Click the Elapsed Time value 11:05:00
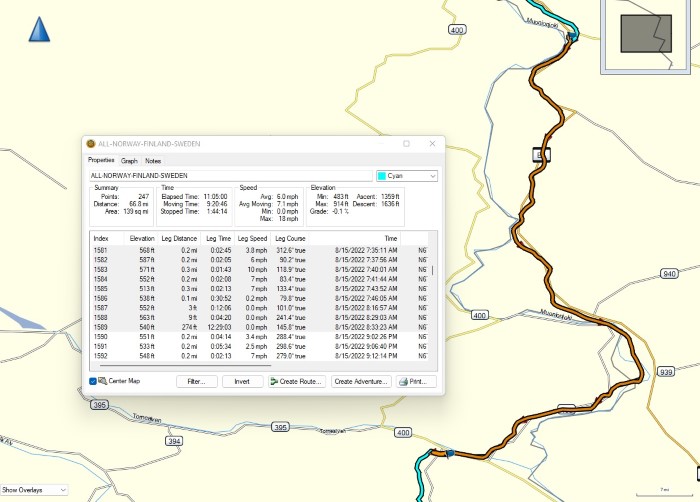This screenshot has height=502, width=700. point(215,197)
